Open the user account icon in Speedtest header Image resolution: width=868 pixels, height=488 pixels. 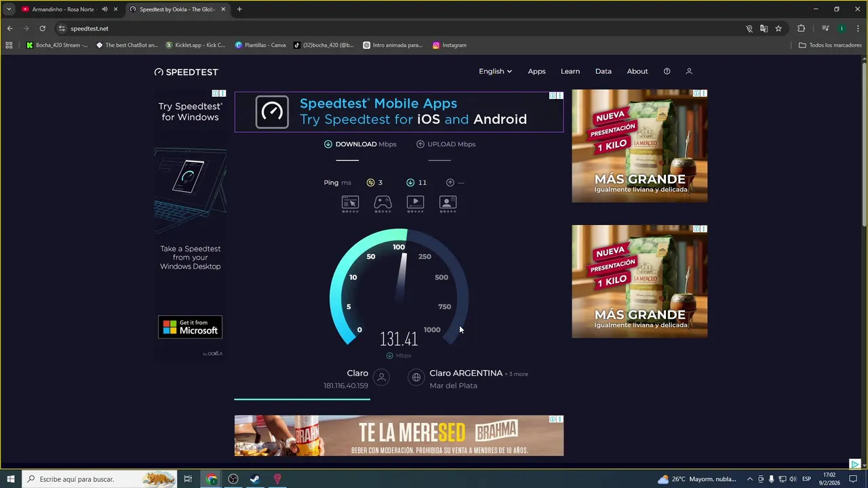tap(689, 71)
